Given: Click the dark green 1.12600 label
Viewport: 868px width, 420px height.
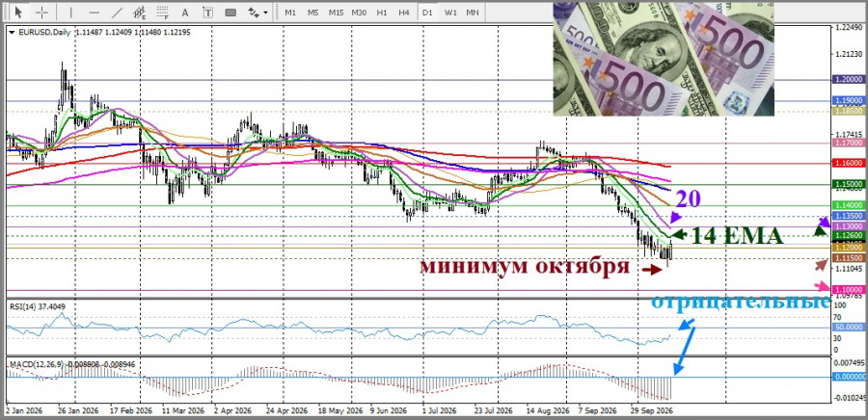Looking at the screenshot, I should (x=848, y=235).
